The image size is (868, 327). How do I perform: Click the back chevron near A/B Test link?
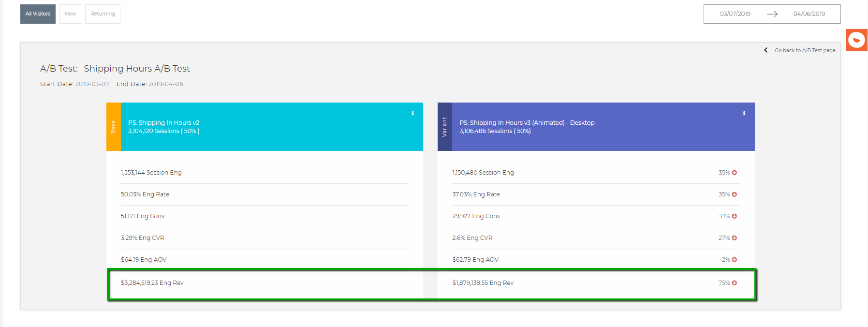[765, 50]
